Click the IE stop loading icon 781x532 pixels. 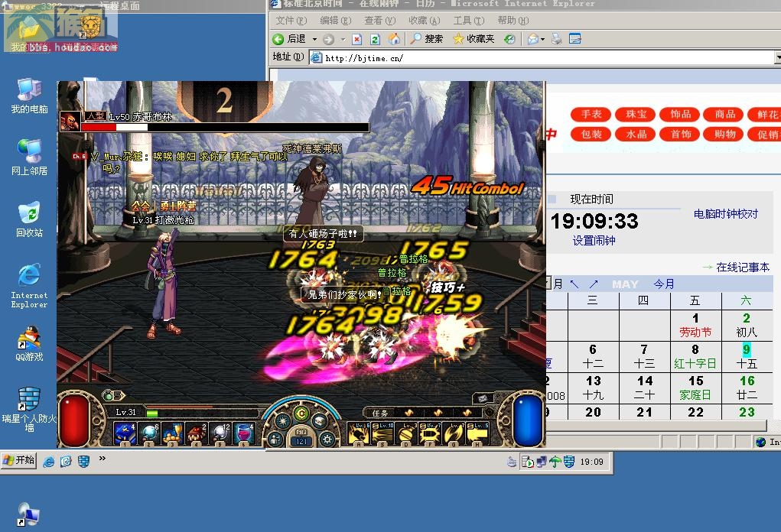(x=356, y=39)
